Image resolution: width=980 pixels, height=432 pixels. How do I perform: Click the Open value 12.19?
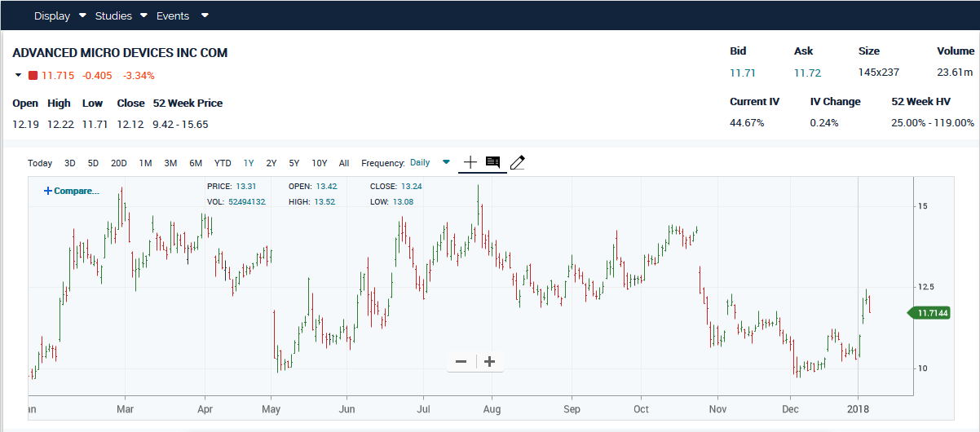25,125
